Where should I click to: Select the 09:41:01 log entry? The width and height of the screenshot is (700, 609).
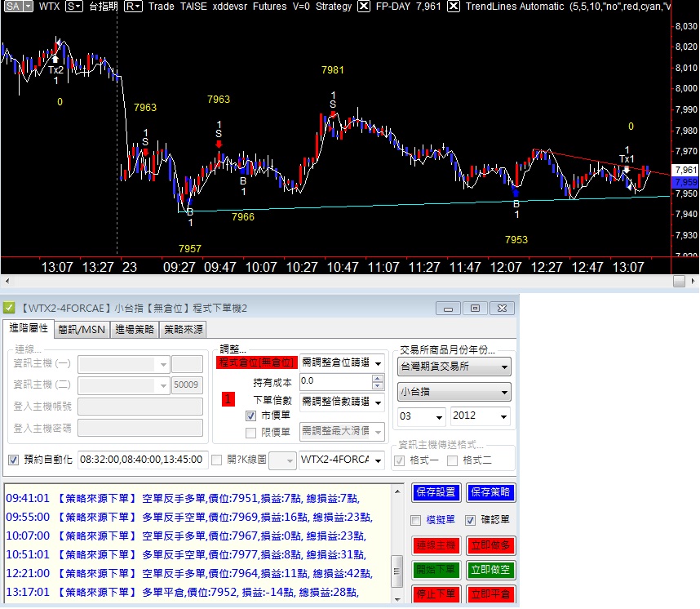point(183,499)
